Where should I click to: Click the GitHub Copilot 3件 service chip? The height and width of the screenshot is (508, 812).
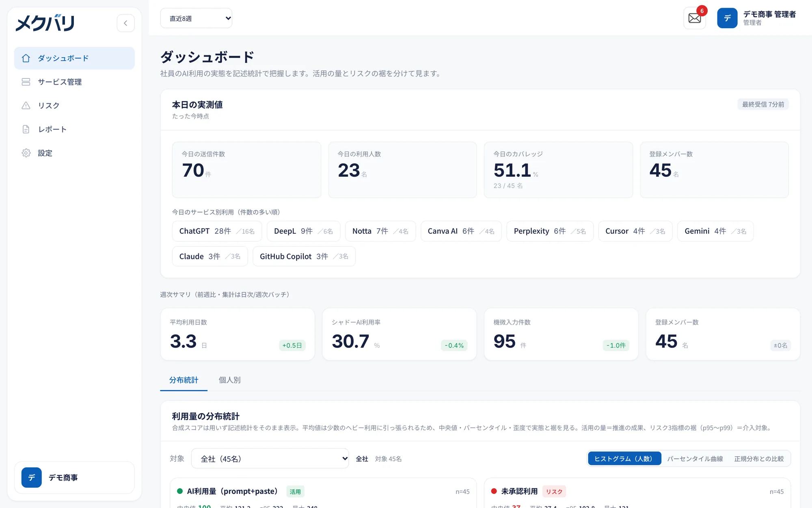(304, 256)
